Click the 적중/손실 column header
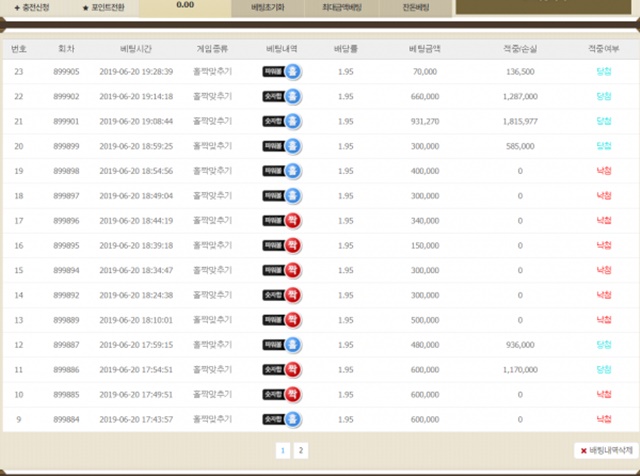Viewport: 640px width, 476px height. [520, 49]
